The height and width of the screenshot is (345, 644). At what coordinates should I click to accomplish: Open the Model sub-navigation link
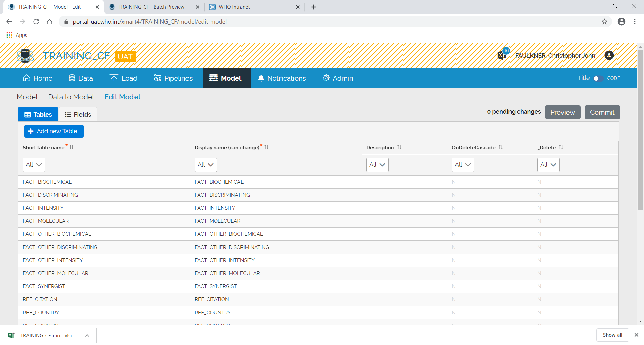pyautogui.click(x=27, y=97)
